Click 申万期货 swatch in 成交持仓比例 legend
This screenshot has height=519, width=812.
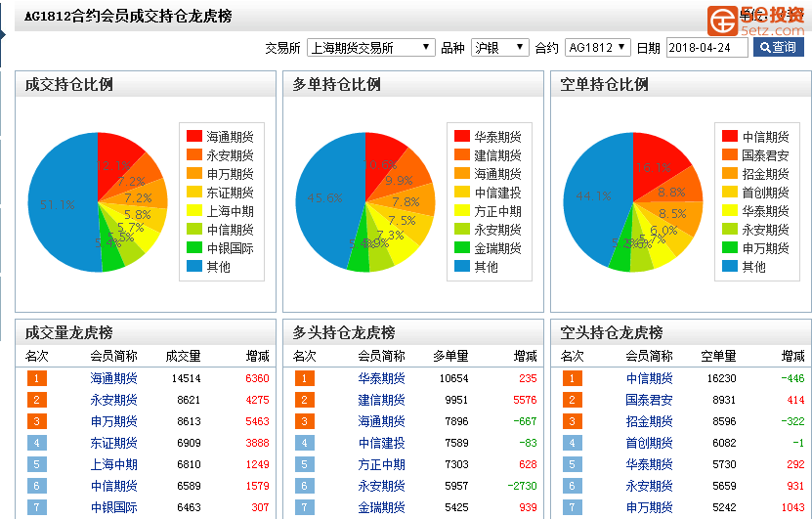tap(194, 174)
